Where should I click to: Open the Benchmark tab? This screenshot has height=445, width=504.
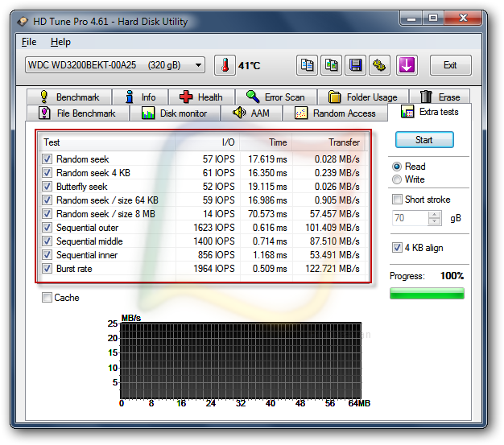click(x=69, y=97)
